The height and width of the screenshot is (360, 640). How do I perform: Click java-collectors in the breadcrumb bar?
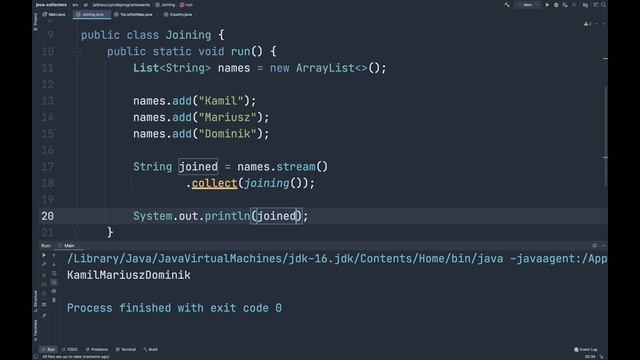(x=51, y=5)
